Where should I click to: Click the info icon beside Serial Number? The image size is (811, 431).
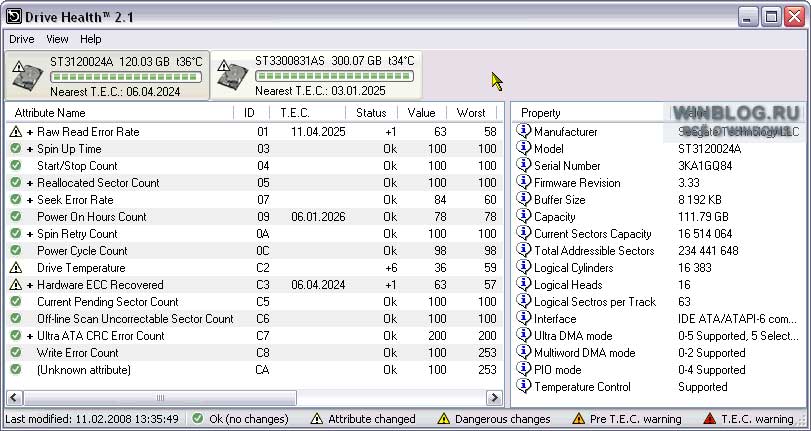coord(523,165)
